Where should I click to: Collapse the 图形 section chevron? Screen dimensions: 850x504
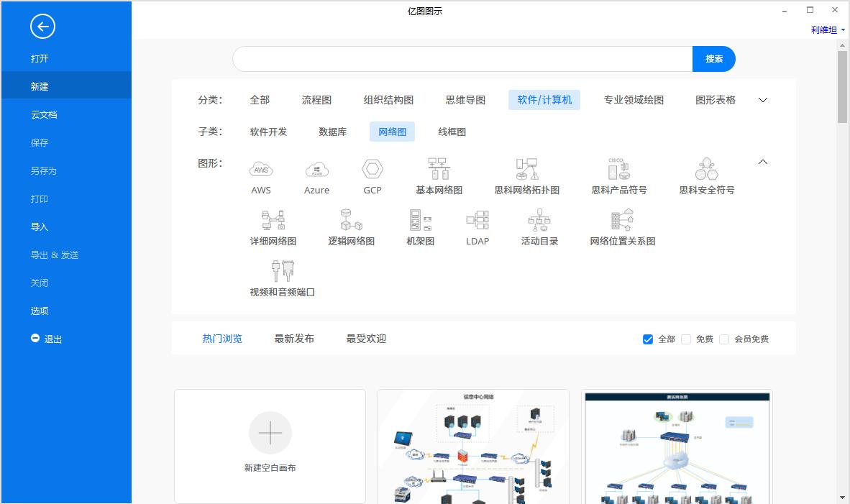click(762, 162)
